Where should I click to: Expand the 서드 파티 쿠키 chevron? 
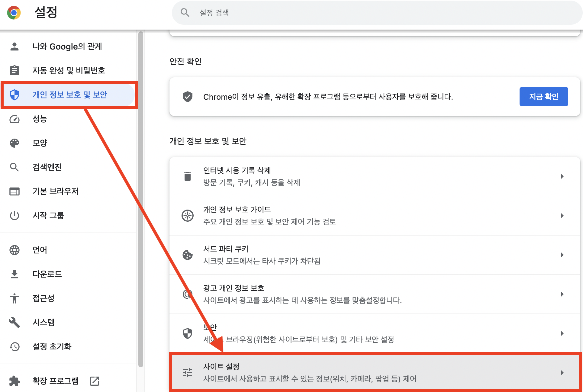pyautogui.click(x=562, y=255)
